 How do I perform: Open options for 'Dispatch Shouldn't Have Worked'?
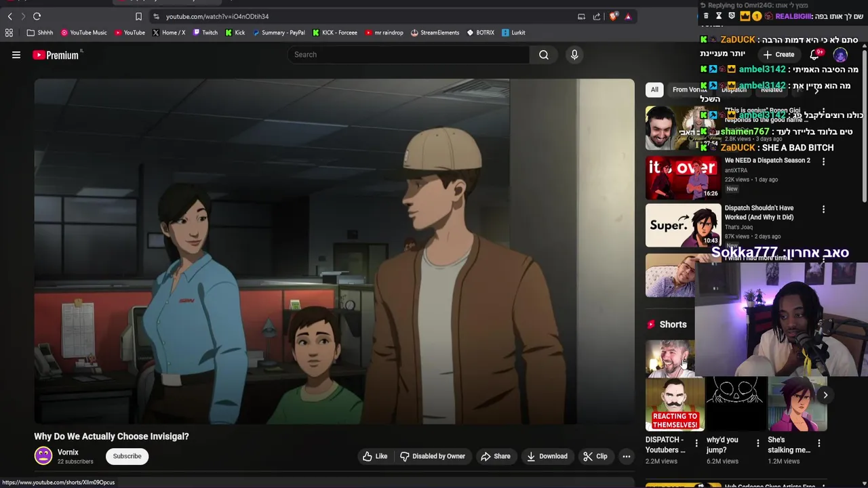[x=823, y=209]
